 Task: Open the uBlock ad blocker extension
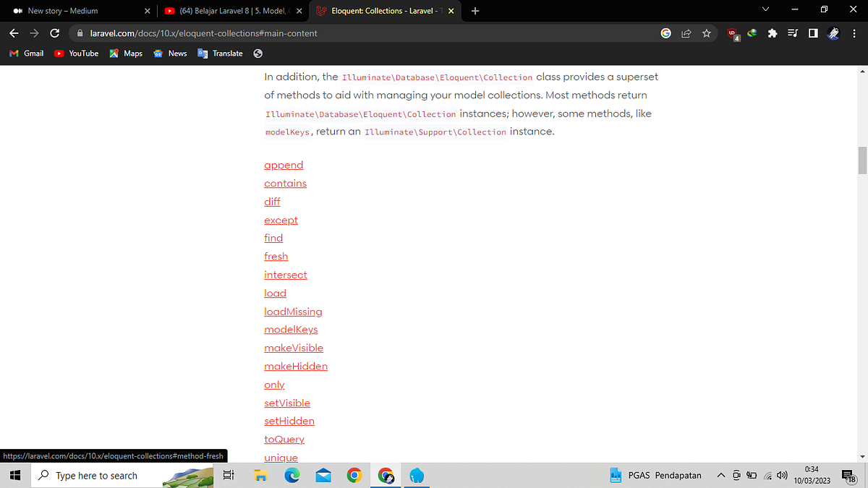733,33
